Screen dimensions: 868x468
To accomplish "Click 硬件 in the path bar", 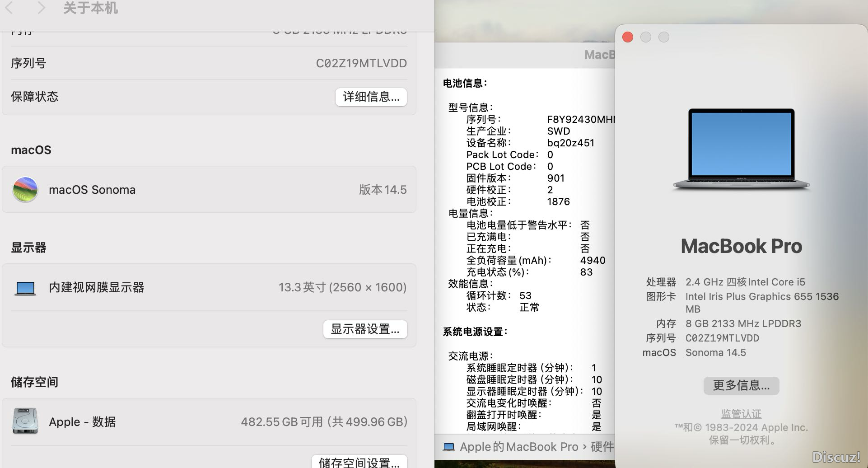I will [602, 447].
